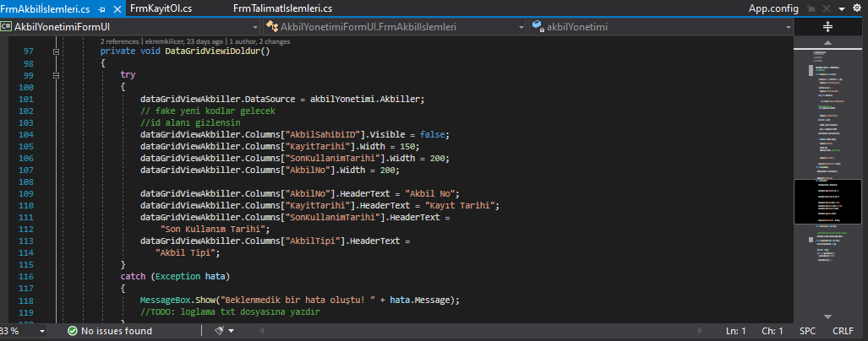Click the Exception type in catch clause

click(177, 276)
